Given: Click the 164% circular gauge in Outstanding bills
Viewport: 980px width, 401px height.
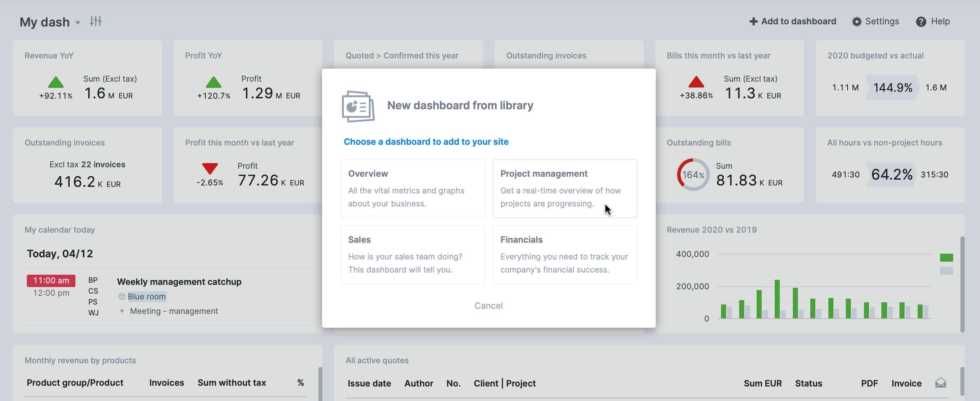Looking at the screenshot, I should (693, 175).
